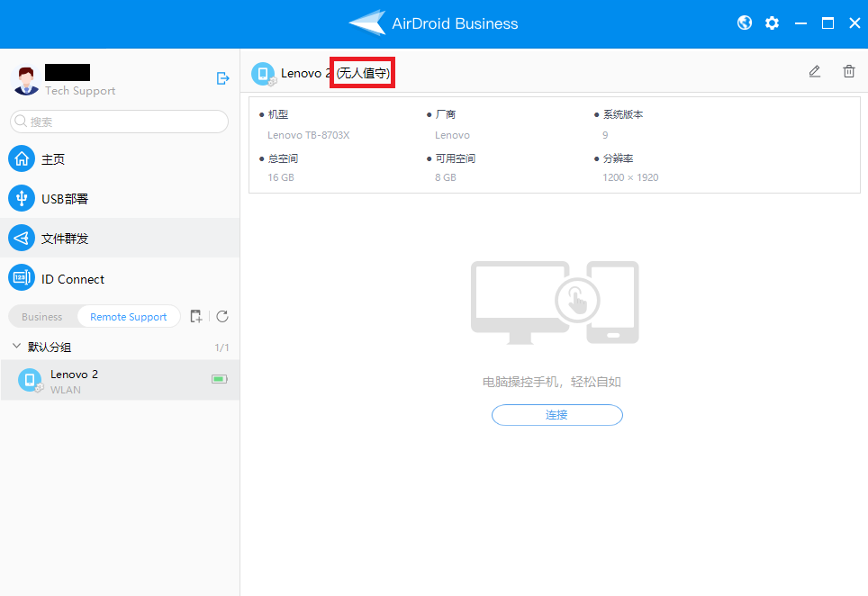
Task: Collapse the 默认分组 group
Action: (x=16, y=347)
